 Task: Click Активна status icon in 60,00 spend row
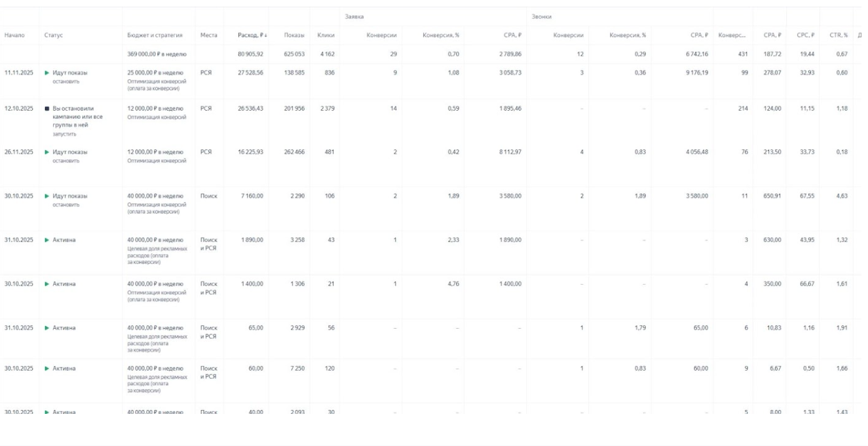pyautogui.click(x=47, y=369)
